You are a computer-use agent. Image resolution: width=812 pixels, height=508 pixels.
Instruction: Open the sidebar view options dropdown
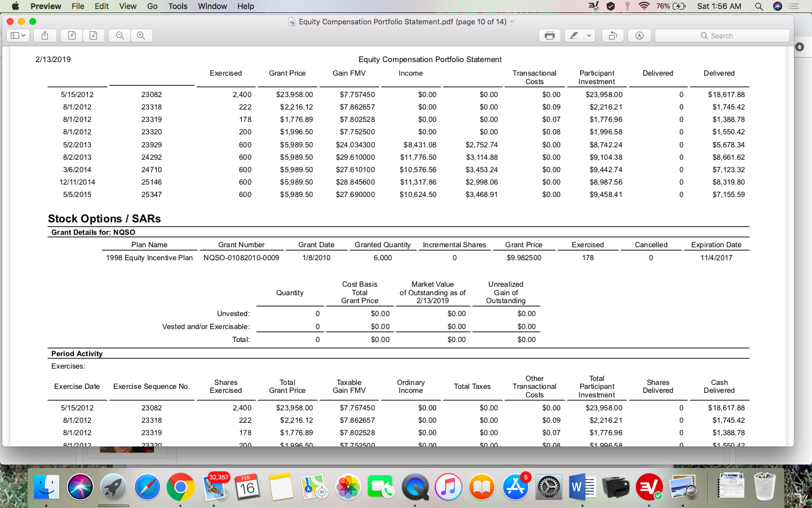pos(18,36)
